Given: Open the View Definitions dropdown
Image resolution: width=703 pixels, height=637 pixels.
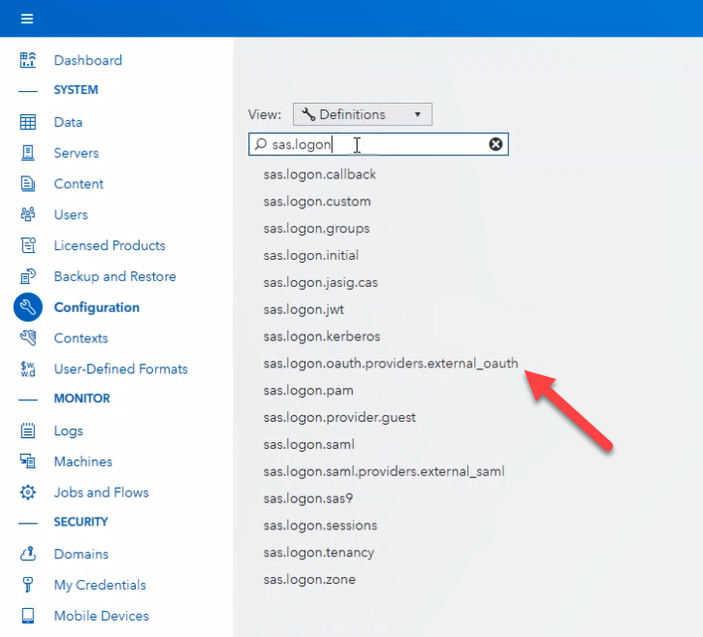Looking at the screenshot, I should pyautogui.click(x=363, y=114).
